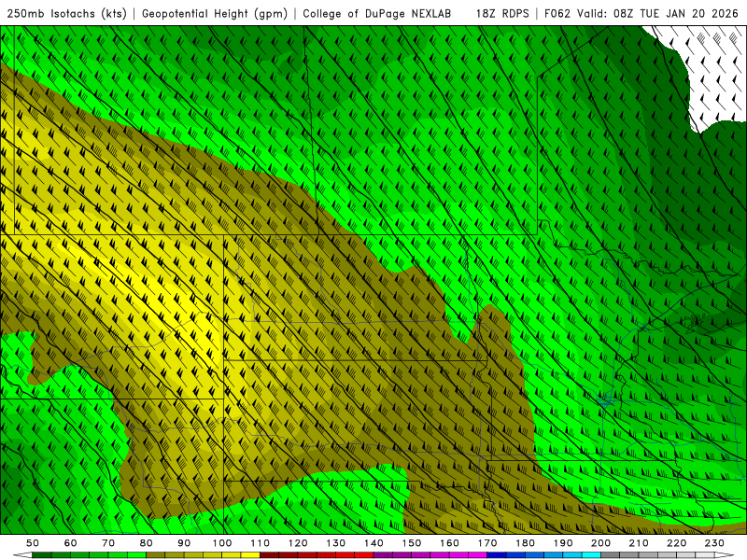Click the '140' colorbar scale label
The image size is (747, 560).
[374, 543]
